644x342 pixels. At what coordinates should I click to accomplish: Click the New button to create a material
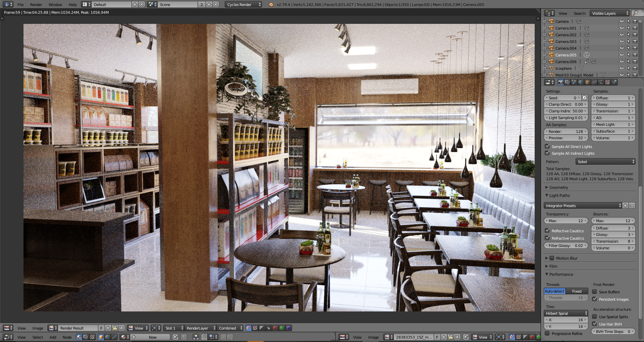(153, 337)
